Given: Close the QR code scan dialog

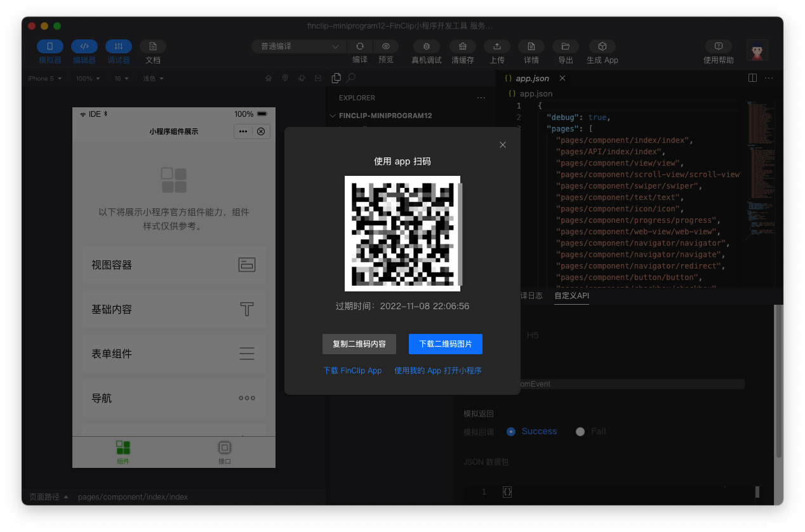Looking at the screenshot, I should pos(503,145).
